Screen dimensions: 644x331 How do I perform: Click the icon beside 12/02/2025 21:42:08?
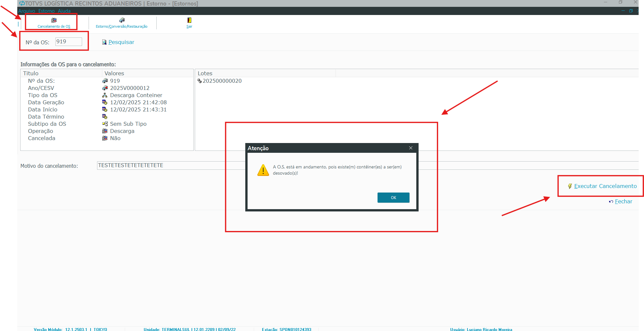coord(105,102)
